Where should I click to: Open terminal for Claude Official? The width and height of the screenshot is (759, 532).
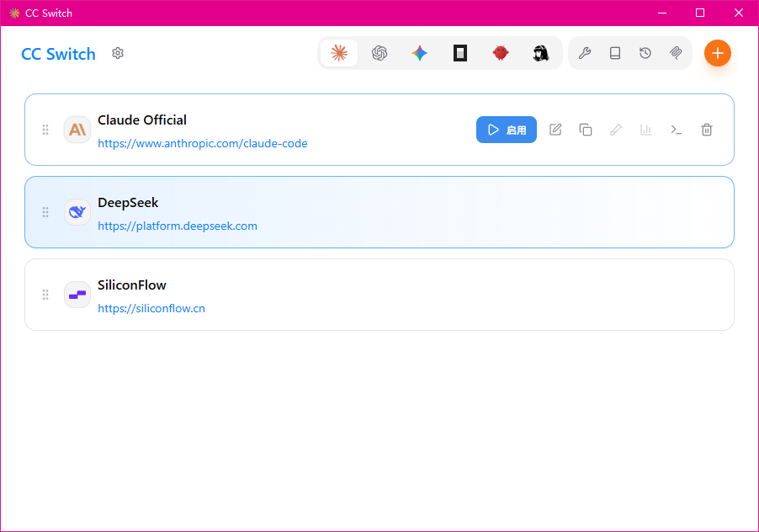point(677,130)
